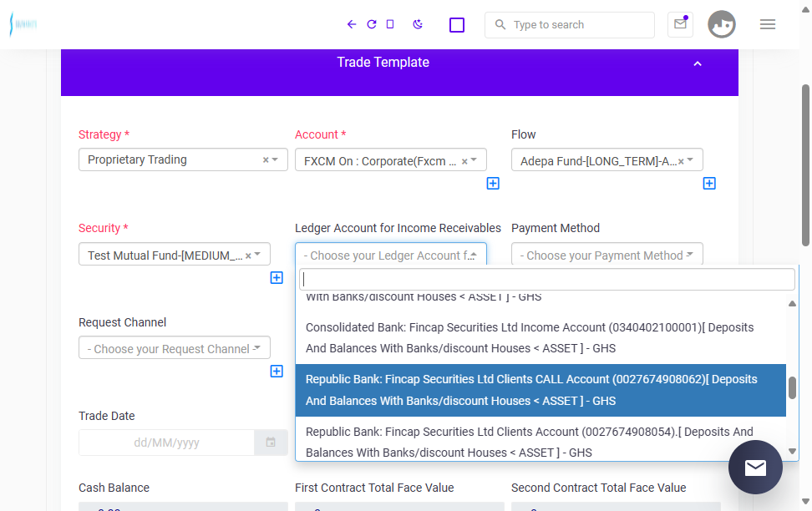Add a new account with plus icon
This screenshot has height=511, width=812.
pos(493,184)
